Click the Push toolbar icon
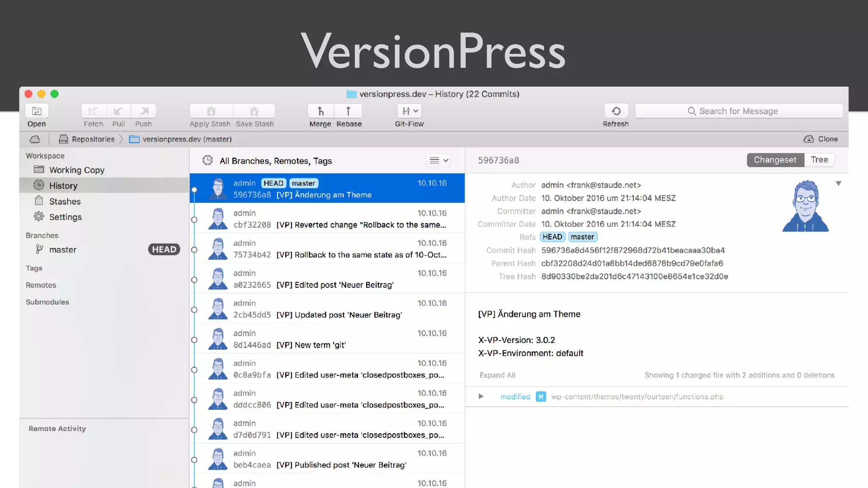The image size is (868, 488). [x=144, y=111]
